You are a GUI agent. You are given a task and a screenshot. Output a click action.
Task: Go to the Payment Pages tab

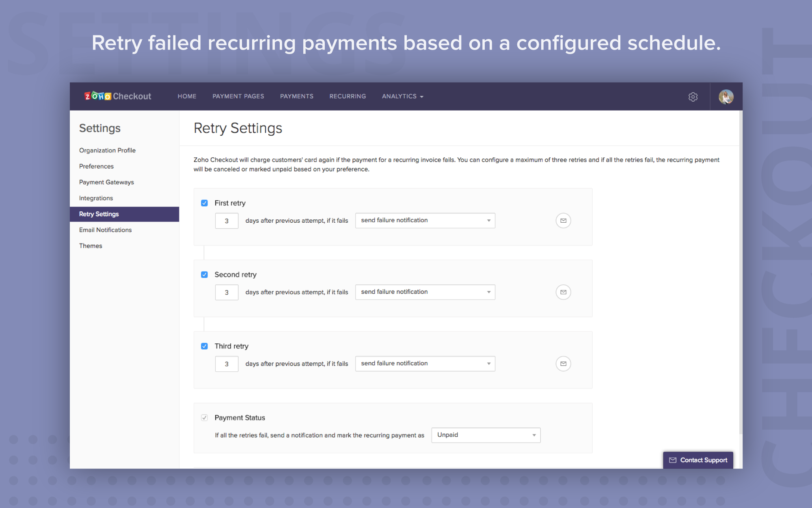238,96
